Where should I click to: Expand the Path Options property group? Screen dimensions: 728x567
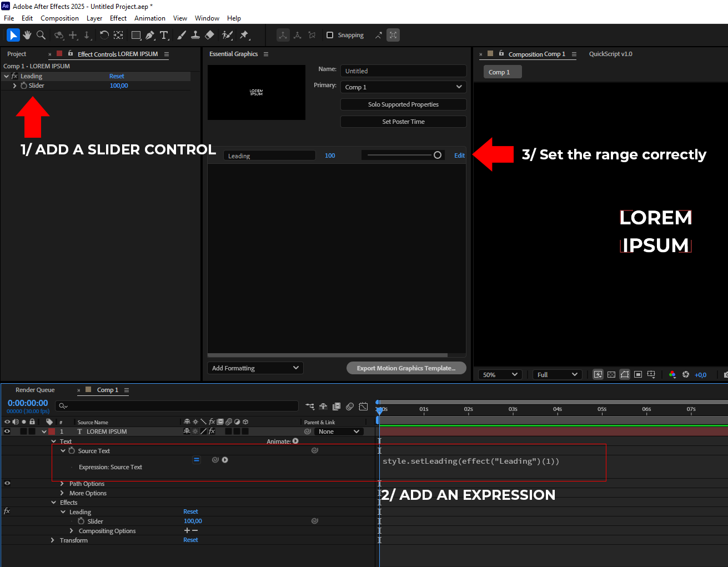coord(62,483)
